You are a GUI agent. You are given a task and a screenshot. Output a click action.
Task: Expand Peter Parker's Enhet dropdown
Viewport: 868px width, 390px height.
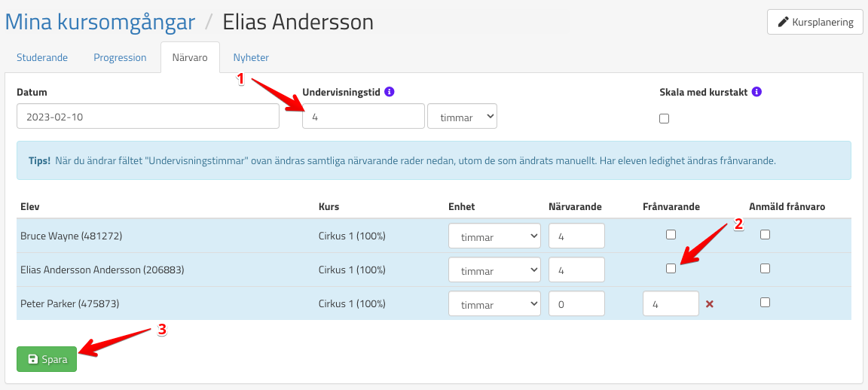click(494, 304)
